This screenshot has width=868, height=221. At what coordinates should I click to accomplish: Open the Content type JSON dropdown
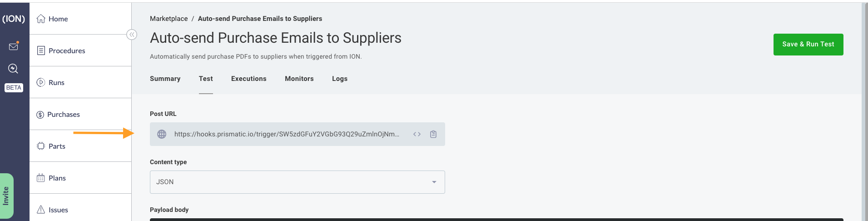(297, 182)
